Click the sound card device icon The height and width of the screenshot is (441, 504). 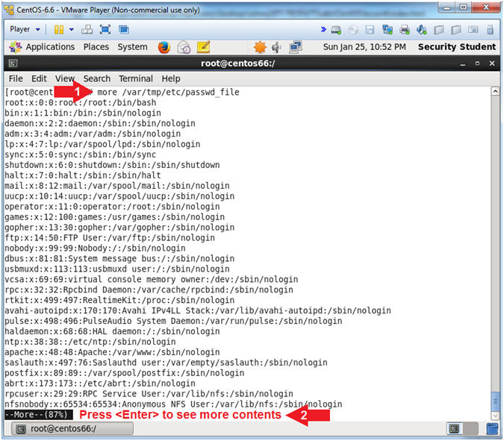click(x=421, y=30)
